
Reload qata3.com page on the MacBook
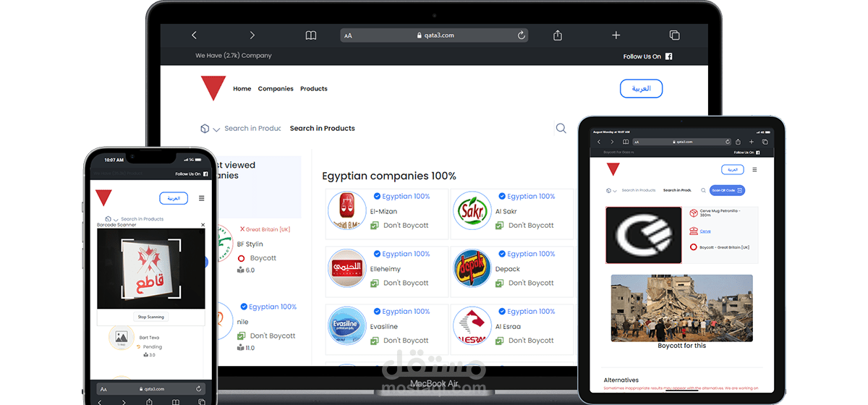coord(522,35)
